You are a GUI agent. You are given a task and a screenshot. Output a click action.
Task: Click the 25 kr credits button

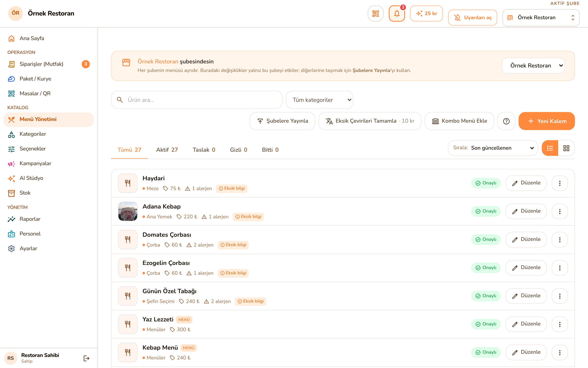pyautogui.click(x=426, y=14)
